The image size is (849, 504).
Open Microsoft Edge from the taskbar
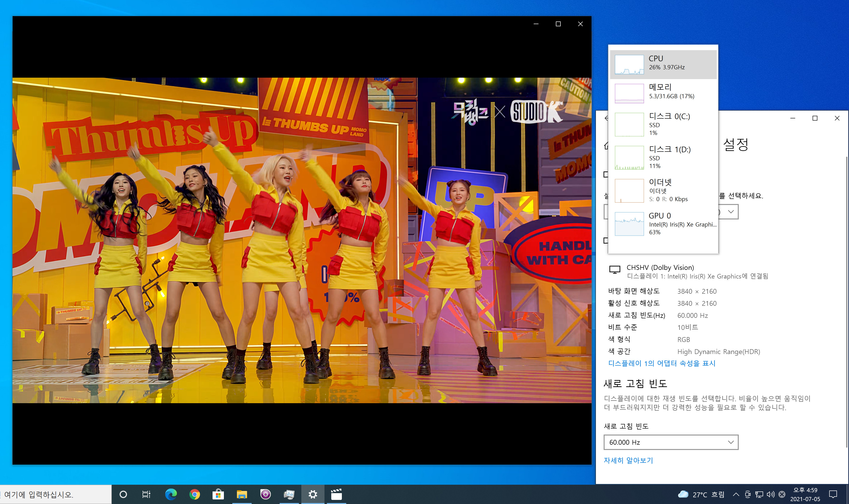click(171, 494)
